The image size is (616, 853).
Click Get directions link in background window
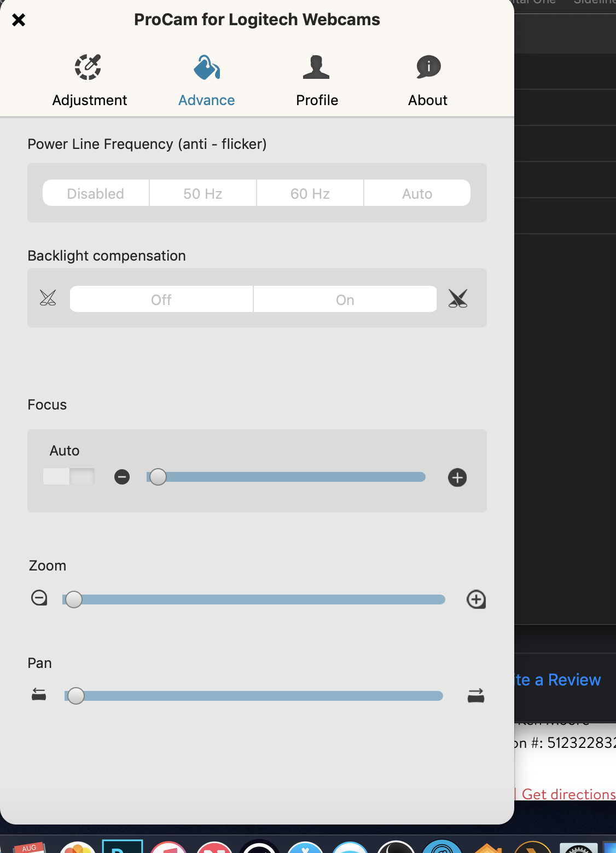[x=568, y=794]
